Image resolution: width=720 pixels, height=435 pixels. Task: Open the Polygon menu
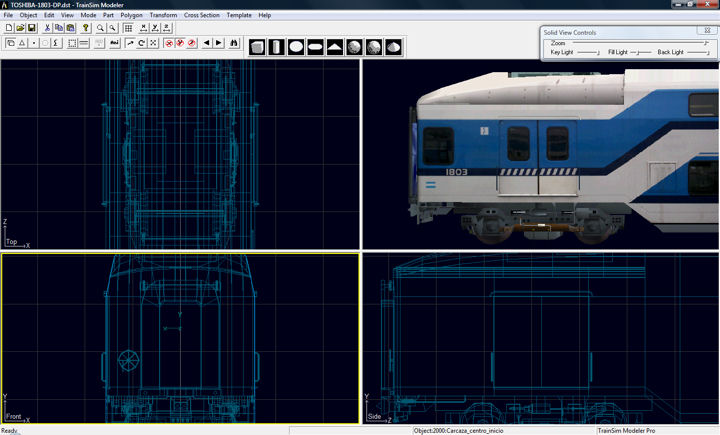coord(131,16)
